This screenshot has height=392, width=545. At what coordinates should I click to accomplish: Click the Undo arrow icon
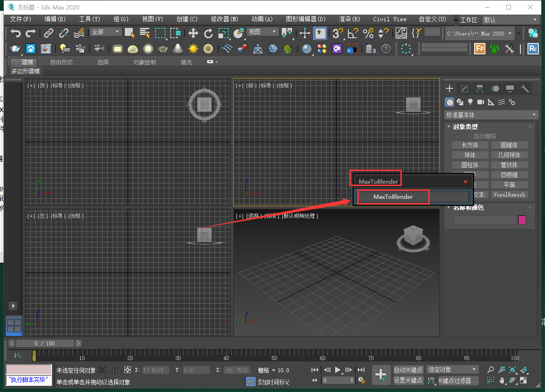[16, 34]
